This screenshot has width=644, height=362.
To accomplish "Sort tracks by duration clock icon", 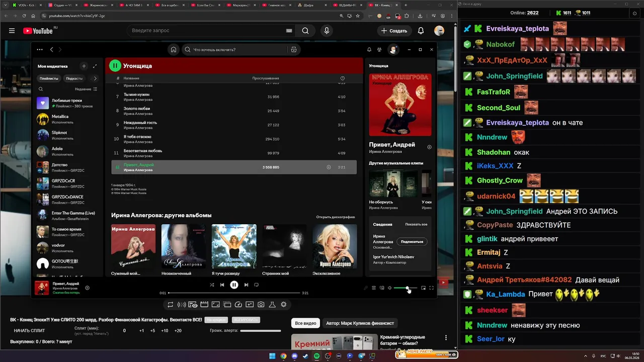I will point(343,78).
